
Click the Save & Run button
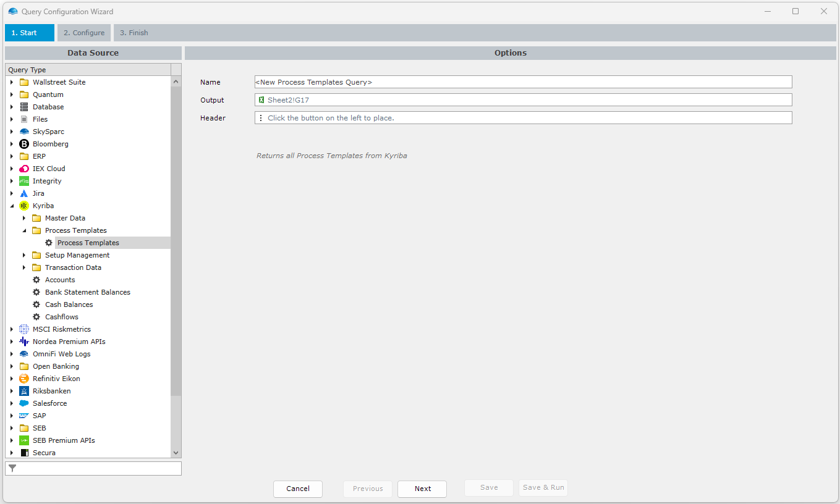pyautogui.click(x=543, y=488)
